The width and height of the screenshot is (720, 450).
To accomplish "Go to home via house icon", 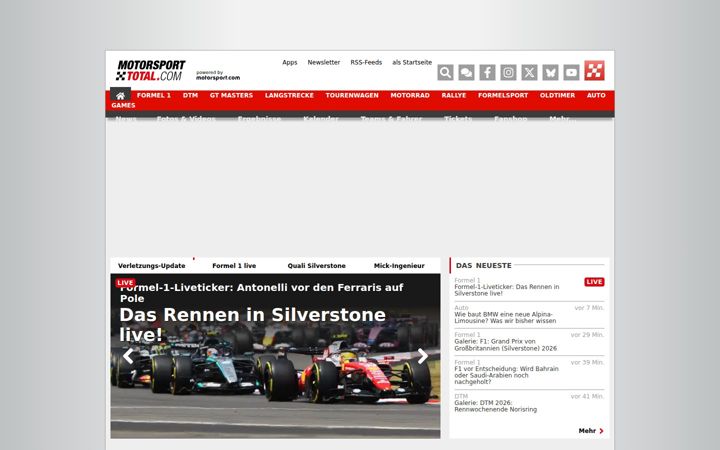I will [120, 95].
